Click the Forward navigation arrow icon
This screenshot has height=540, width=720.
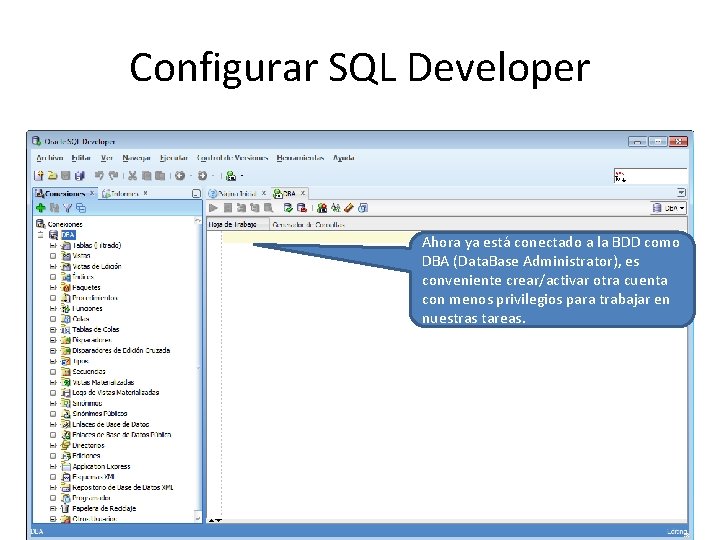click(x=202, y=175)
